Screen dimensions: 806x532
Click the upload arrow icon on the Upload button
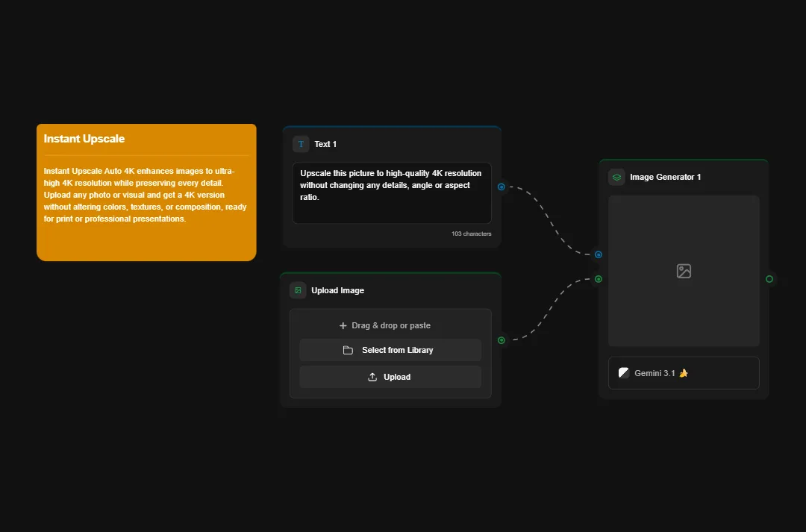coord(372,377)
